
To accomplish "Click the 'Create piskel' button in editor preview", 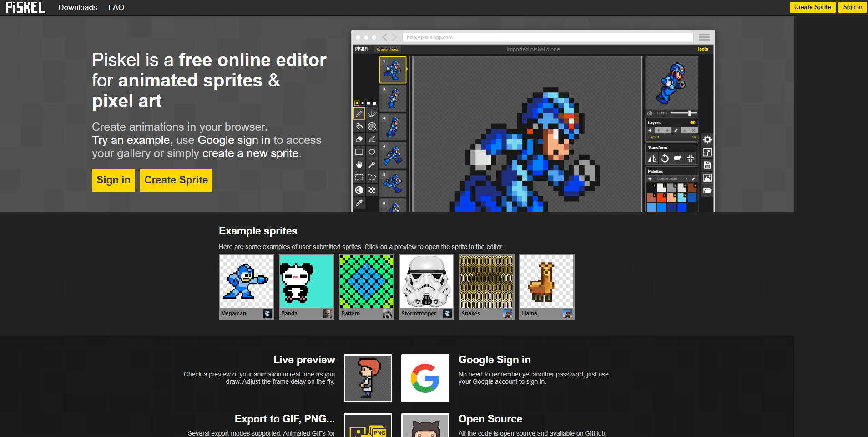I will (388, 49).
